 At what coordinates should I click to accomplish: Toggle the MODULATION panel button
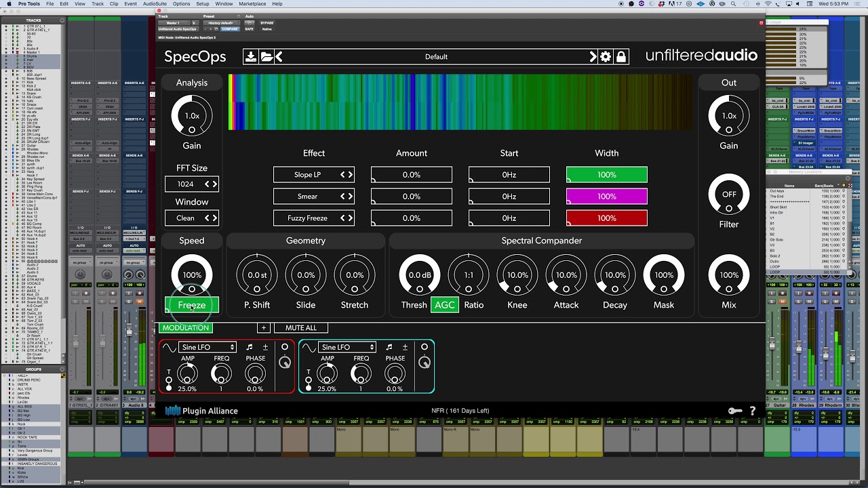click(x=186, y=328)
